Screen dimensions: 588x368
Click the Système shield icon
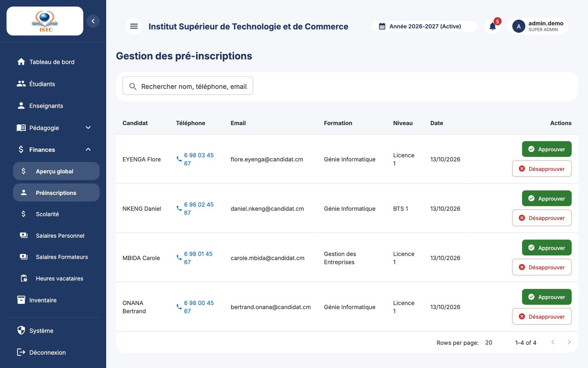coord(21,330)
